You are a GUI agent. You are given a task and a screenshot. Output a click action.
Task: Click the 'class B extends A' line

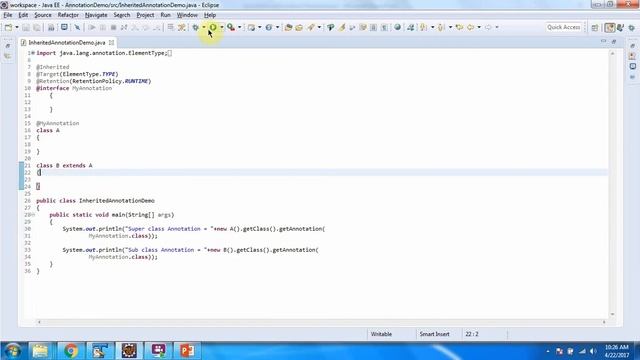pos(64,165)
